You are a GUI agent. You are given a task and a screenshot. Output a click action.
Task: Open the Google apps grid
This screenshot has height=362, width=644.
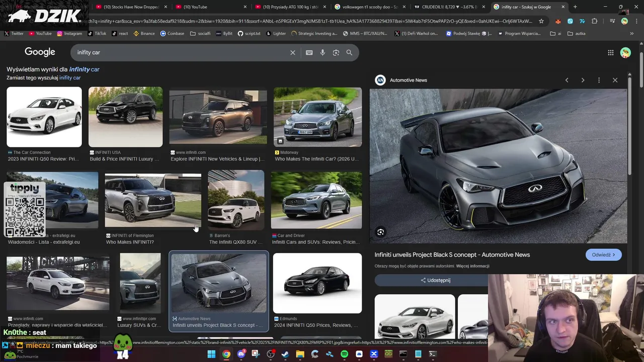(x=610, y=52)
